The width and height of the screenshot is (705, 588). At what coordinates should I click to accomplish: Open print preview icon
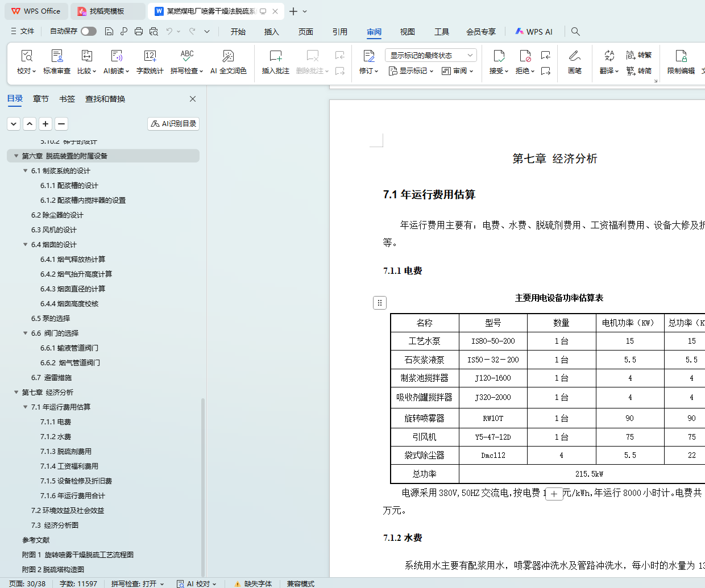click(x=154, y=31)
